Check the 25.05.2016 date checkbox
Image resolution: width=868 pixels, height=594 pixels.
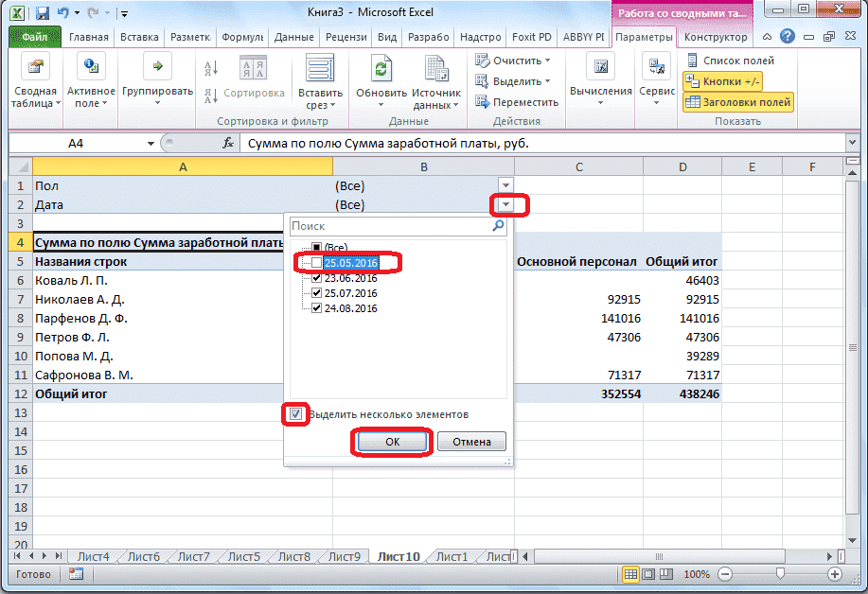[x=317, y=263]
